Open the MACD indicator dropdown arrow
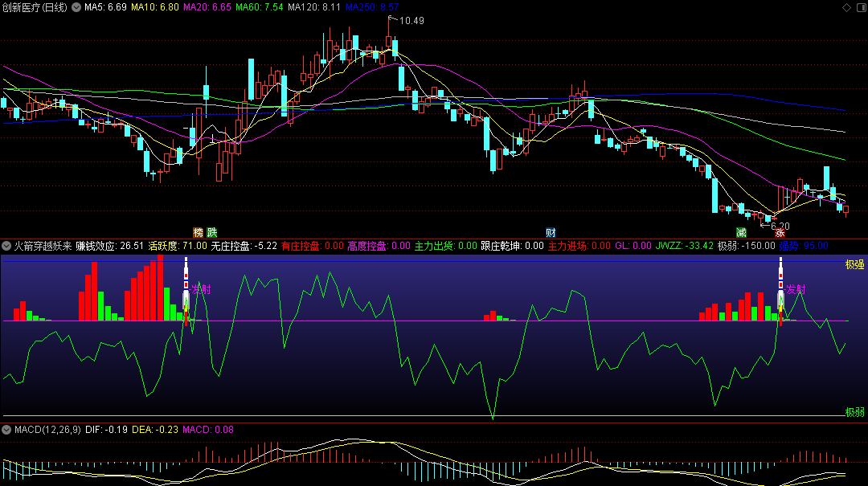868x486 pixels. (6, 430)
